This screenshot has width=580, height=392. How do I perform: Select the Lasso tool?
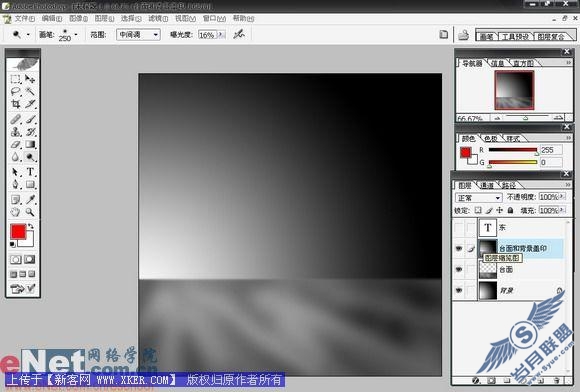point(16,91)
